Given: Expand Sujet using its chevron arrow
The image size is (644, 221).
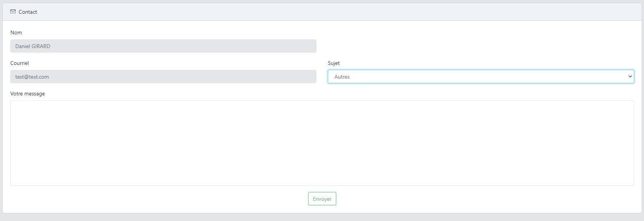Looking at the screenshot, I should click(x=630, y=77).
